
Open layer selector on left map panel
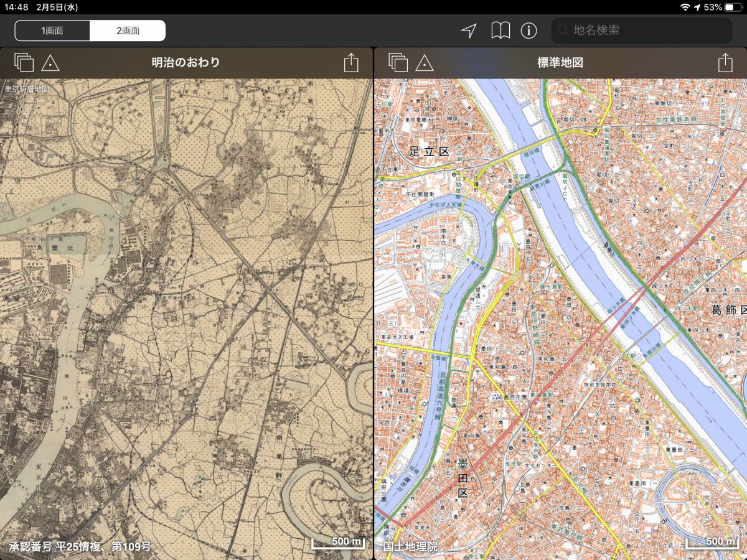point(24,62)
